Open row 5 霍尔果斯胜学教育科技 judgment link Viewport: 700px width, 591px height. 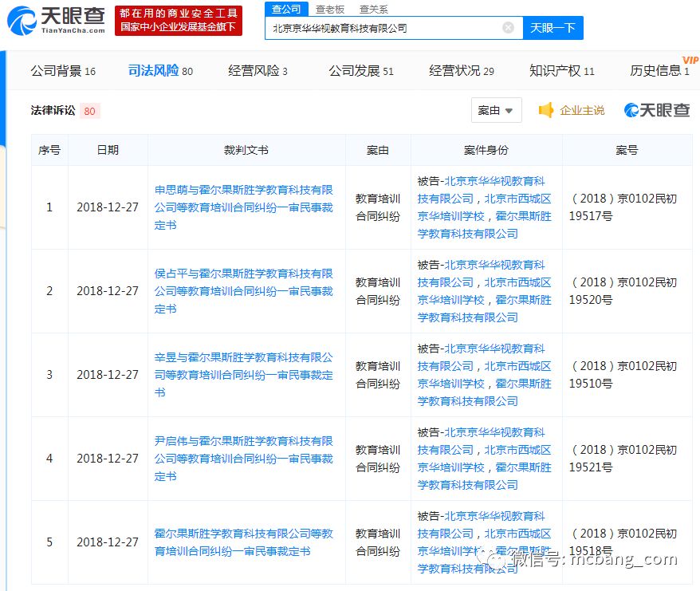[x=244, y=542]
